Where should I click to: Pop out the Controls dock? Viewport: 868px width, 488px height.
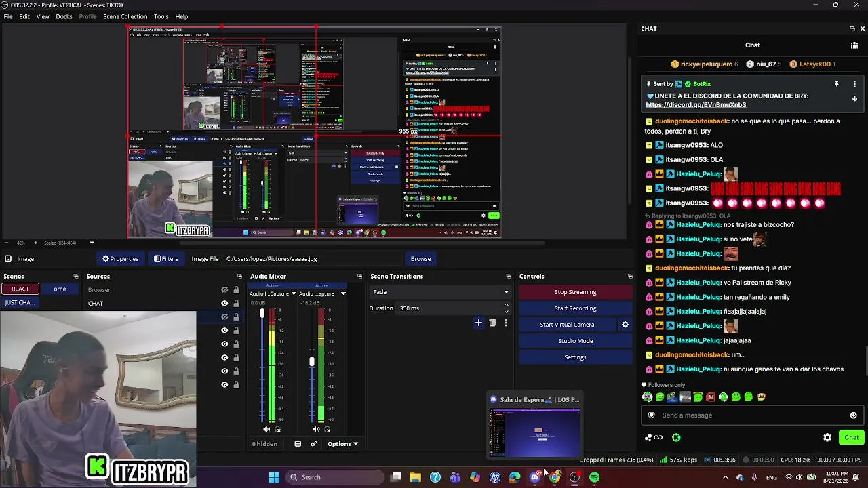point(630,277)
